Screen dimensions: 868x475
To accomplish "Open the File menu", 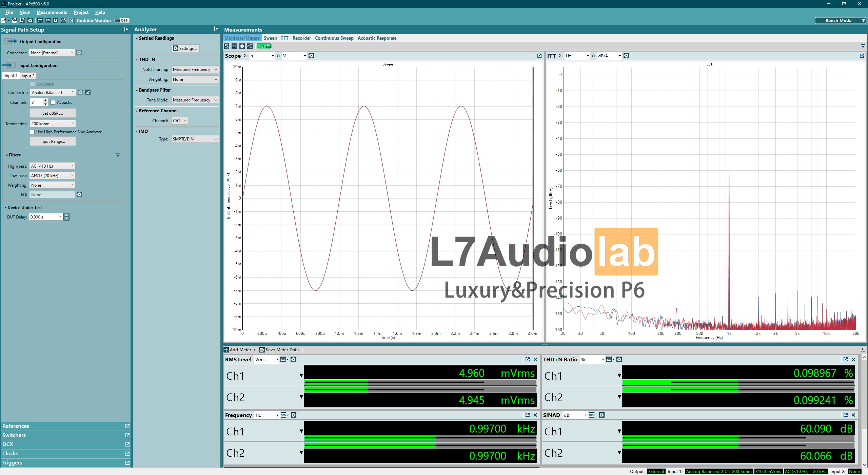I will point(9,12).
